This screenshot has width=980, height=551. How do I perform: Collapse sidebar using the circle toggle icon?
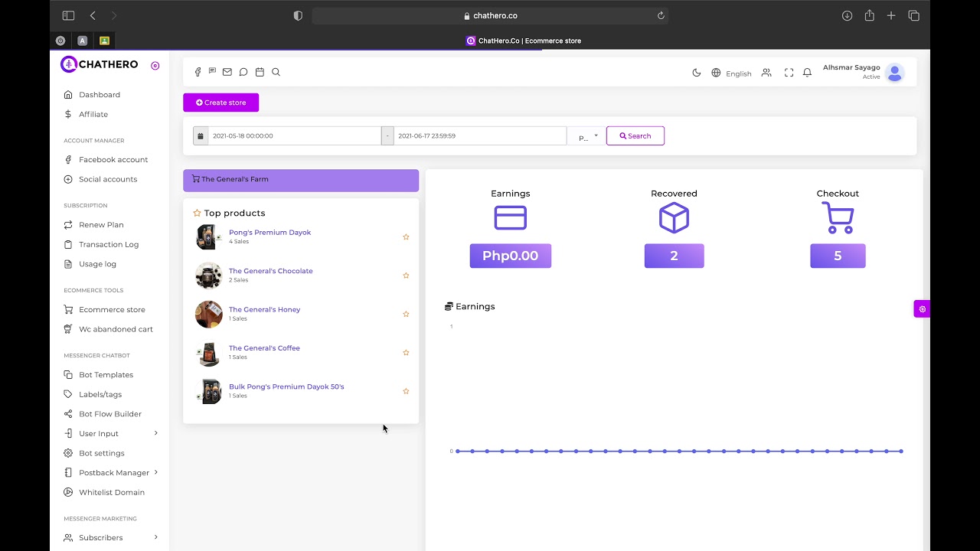tap(155, 66)
